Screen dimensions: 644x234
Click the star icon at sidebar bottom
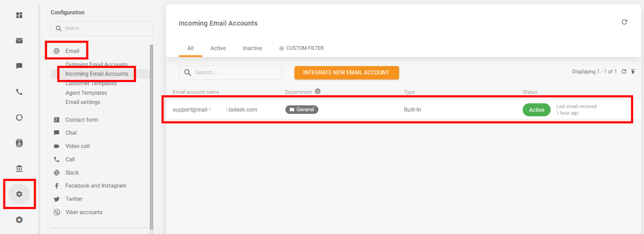tap(19, 220)
